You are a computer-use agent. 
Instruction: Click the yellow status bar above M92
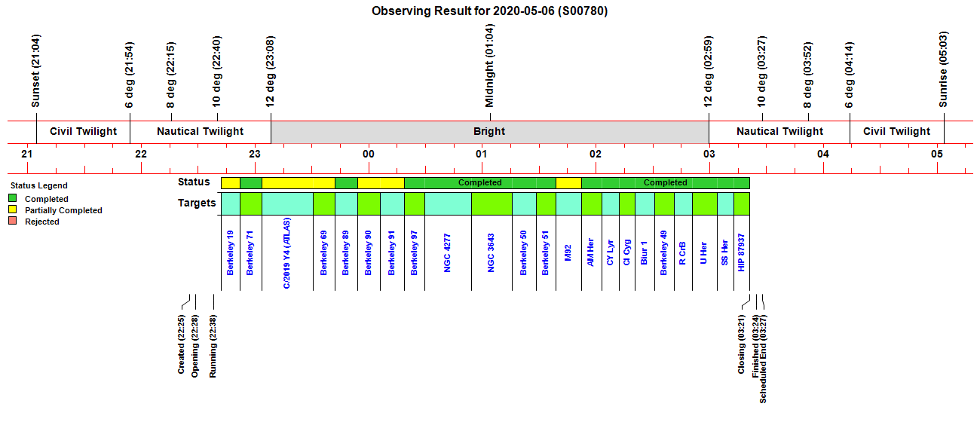click(x=568, y=183)
